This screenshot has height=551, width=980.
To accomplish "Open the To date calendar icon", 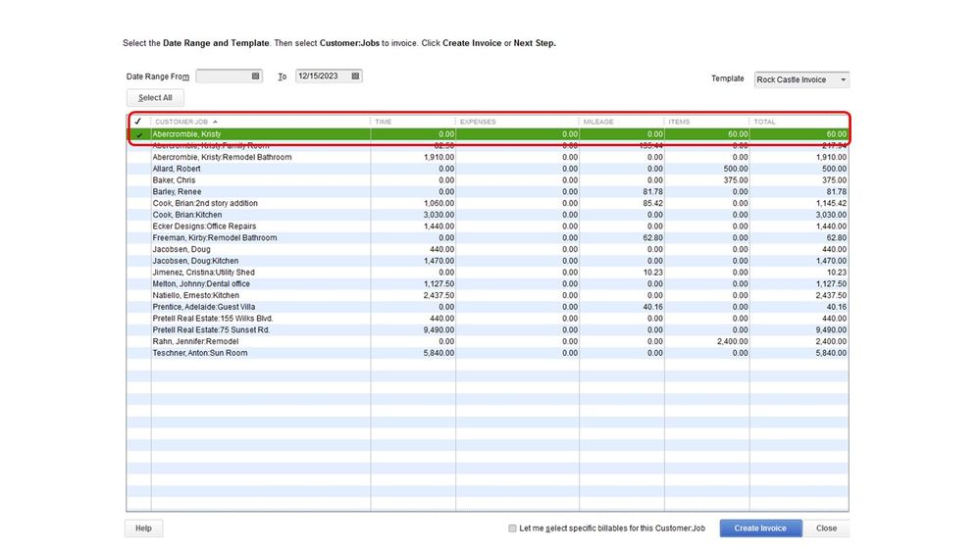I will click(355, 75).
